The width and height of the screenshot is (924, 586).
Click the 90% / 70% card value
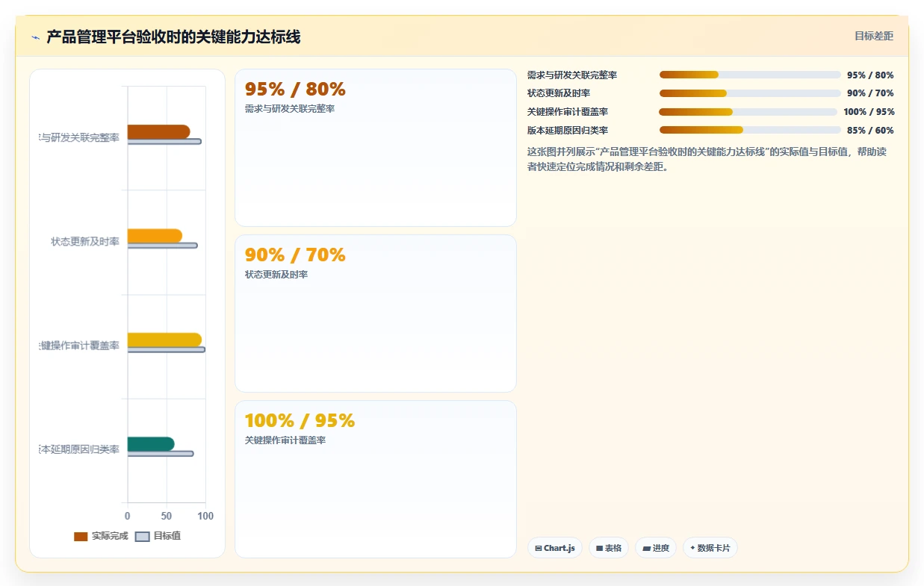(x=295, y=255)
